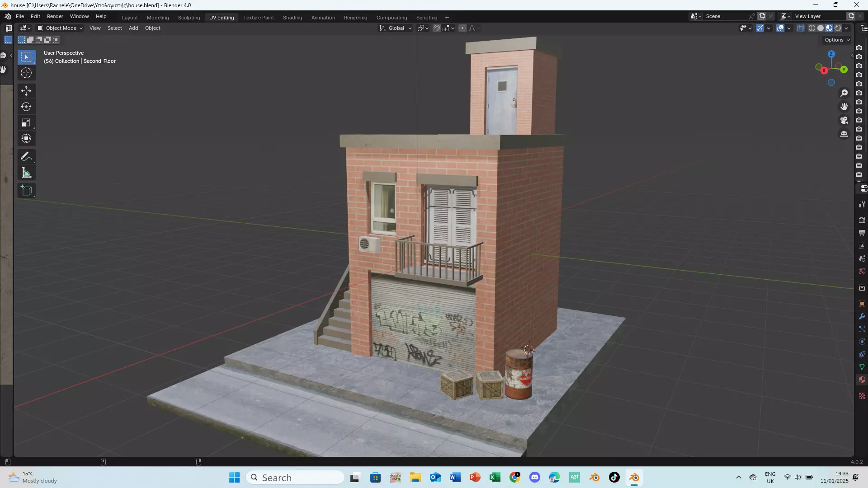Switch to Material Preview shading
This screenshot has width=868, height=488.
pyautogui.click(x=829, y=28)
